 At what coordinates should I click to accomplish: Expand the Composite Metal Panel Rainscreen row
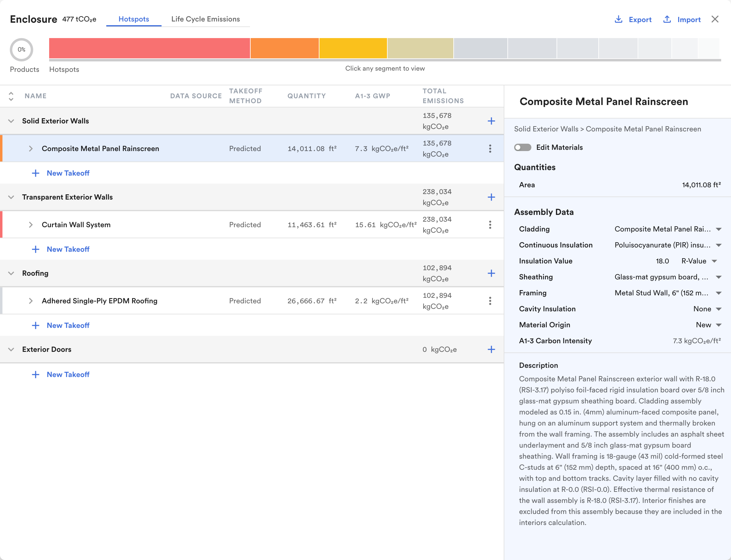[31, 149]
